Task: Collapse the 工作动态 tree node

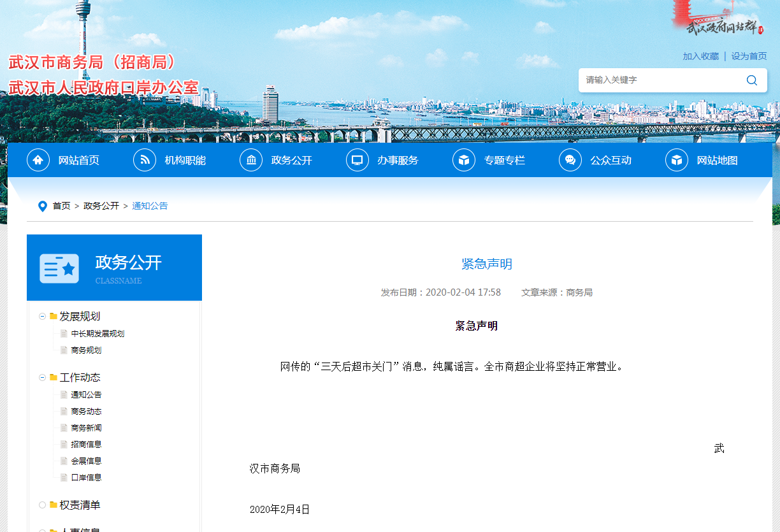Action: point(43,378)
